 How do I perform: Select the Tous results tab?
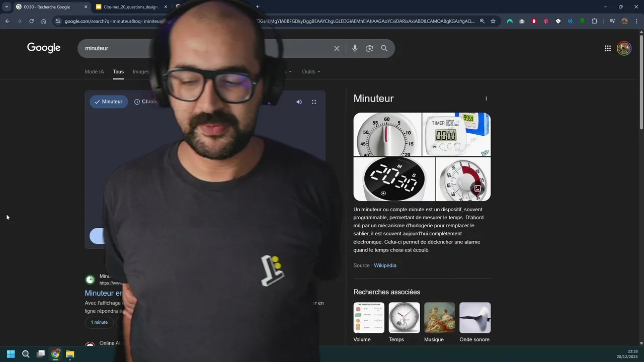point(118,72)
